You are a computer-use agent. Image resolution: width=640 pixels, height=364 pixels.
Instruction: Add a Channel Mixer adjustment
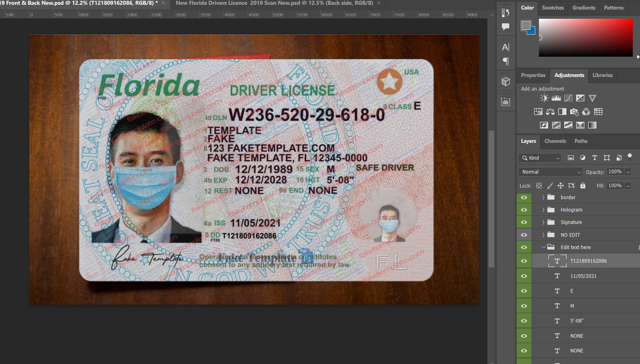586,112
